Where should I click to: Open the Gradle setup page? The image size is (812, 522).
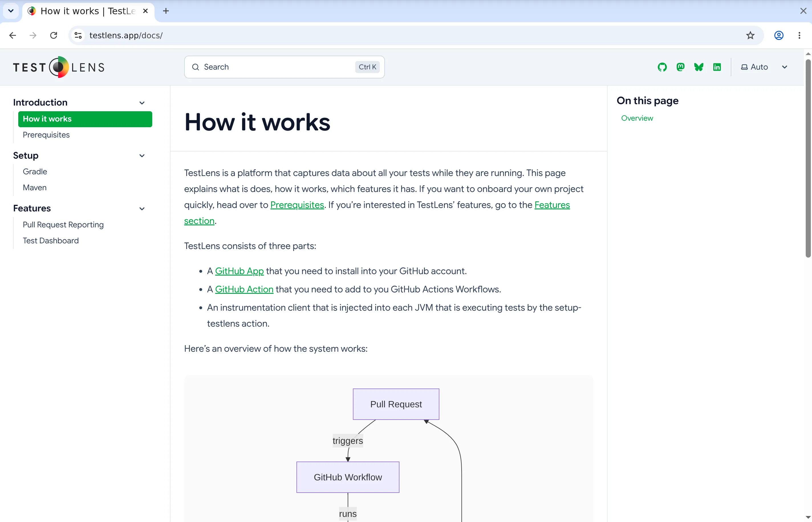pos(35,171)
